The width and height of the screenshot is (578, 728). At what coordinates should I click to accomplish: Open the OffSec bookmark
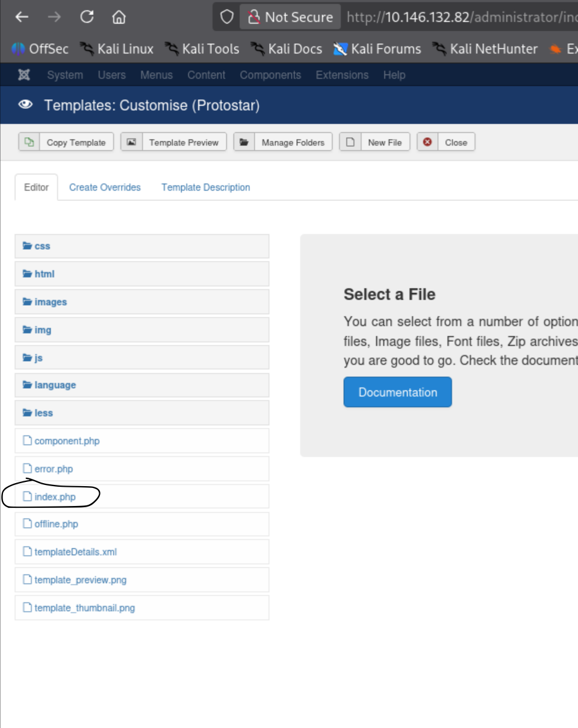40,49
